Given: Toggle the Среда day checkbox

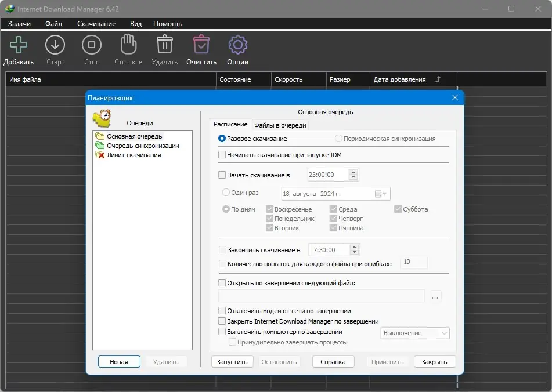Looking at the screenshot, I should 333,209.
